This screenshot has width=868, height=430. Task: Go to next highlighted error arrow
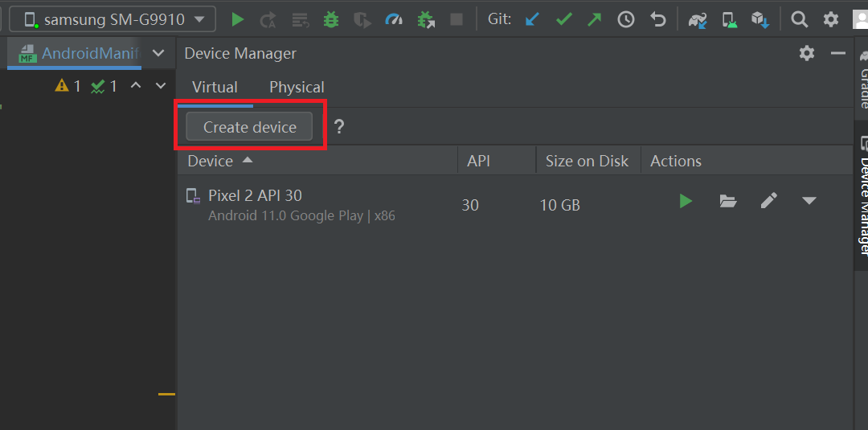(161, 86)
